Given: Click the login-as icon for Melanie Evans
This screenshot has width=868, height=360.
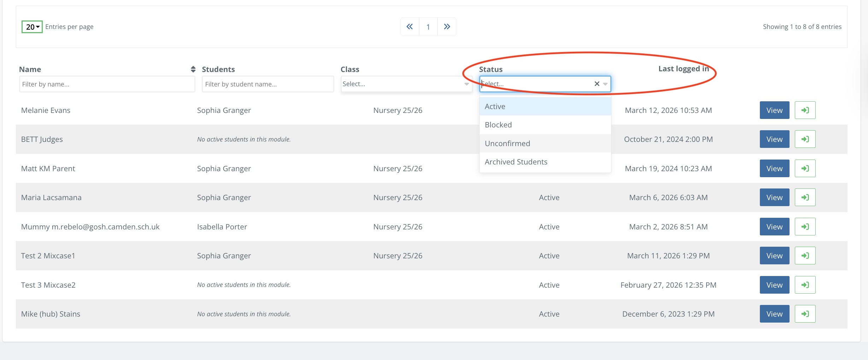Looking at the screenshot, I should point(805,110).
